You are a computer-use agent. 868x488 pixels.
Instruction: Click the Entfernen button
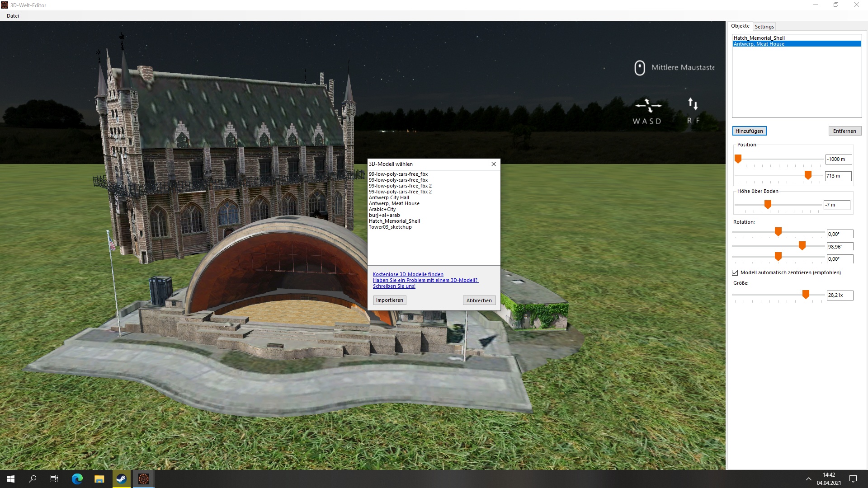point(844,131)
